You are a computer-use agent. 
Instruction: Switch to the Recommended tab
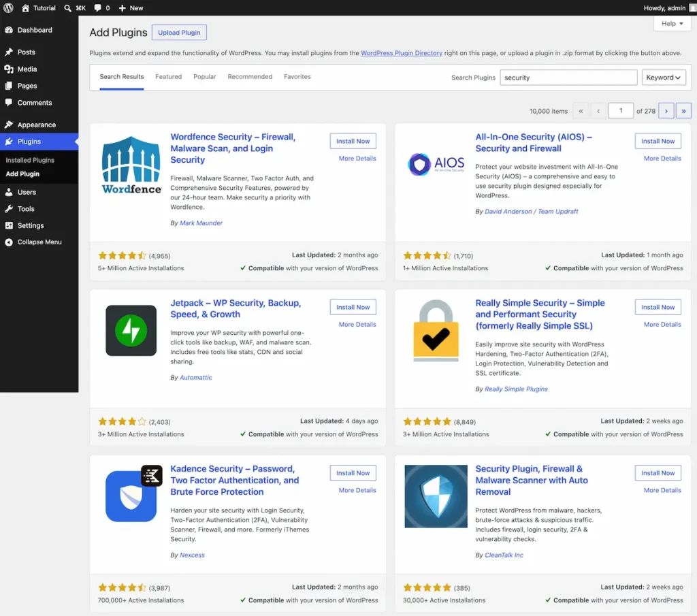(250, 76)
